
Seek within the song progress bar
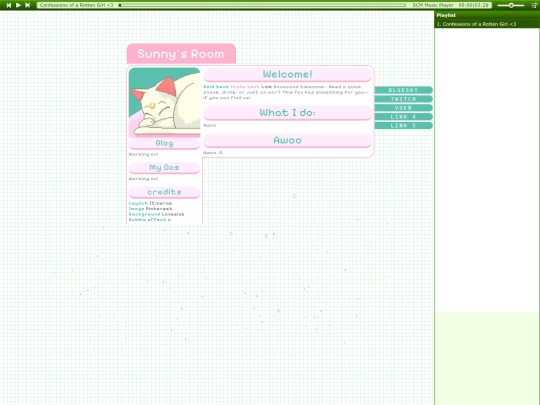(x=262, y=5)
